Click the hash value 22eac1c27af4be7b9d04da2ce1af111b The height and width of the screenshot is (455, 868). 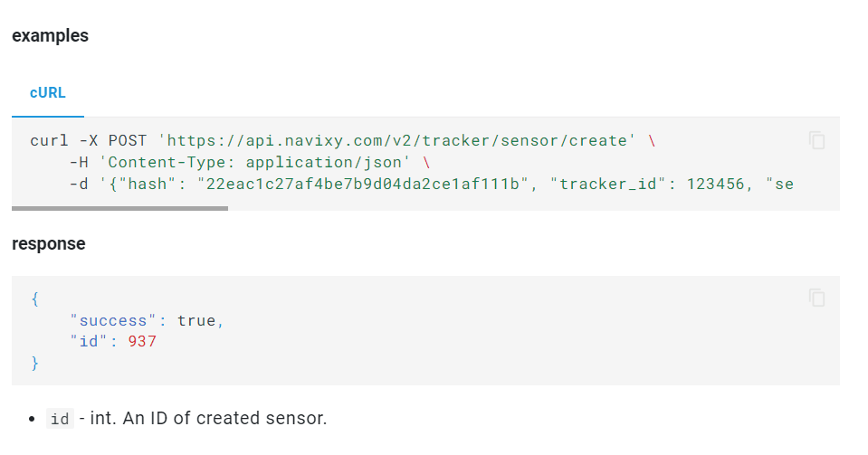click(x=363, y=184)
